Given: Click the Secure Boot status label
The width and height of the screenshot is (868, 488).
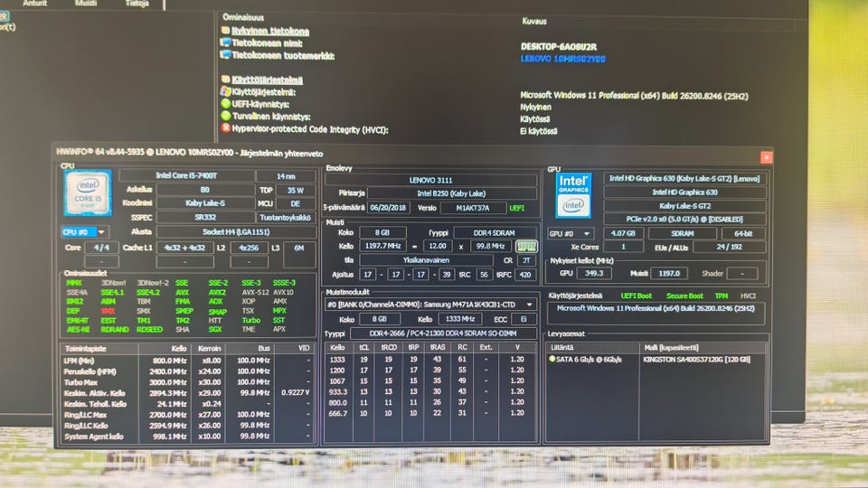Looking at the screenshot, I should pos(684,296).
